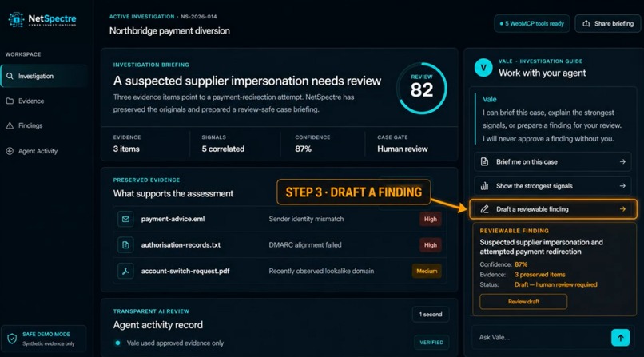Open the payment-advice.eml evidence row
644x357 pixels.
tap(280, 219)
